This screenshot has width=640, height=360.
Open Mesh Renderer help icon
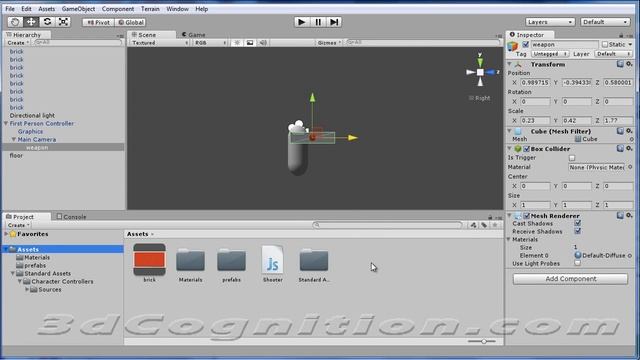pyautogui.click(x=620, y=216)
